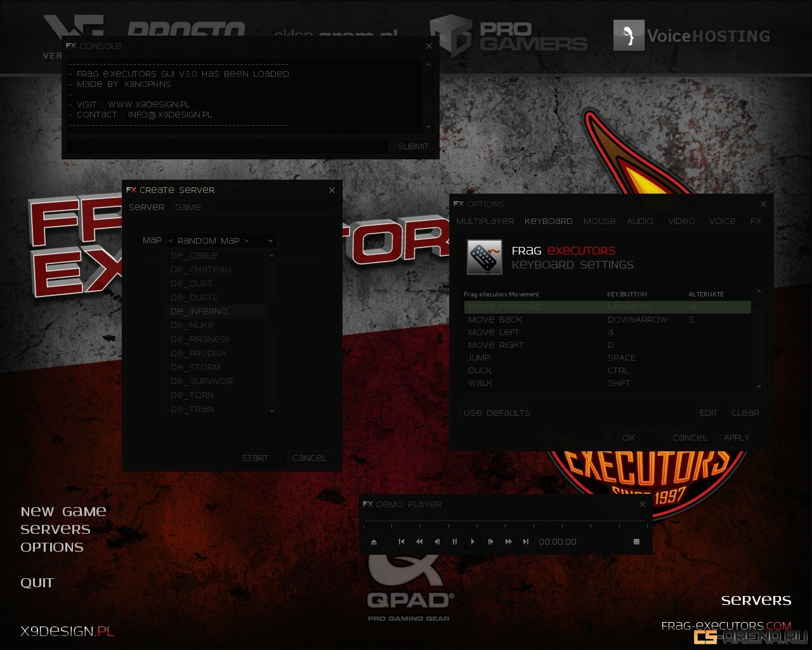The width and height of the screenshot is (812, 650).
Task: Open the Game tab in Create Server
Action: [188, 207]
